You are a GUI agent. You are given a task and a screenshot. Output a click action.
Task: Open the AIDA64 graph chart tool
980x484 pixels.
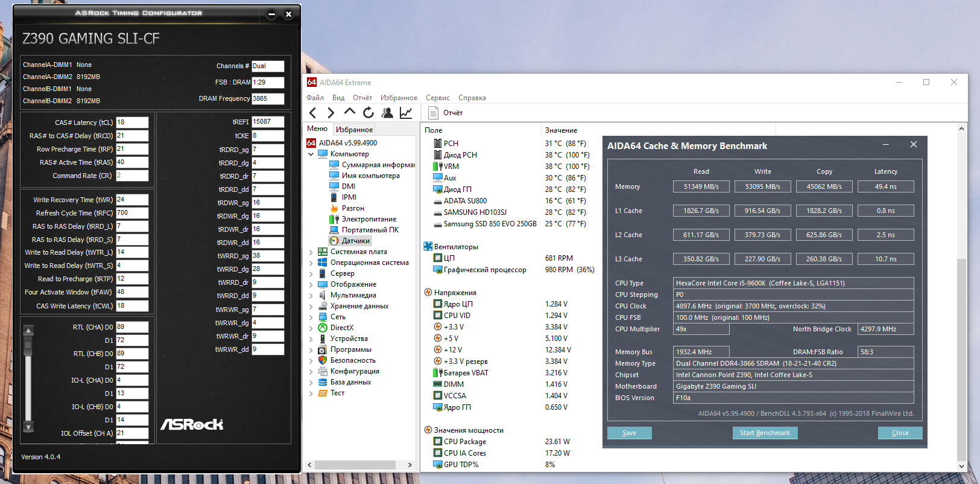coord(406,113)
